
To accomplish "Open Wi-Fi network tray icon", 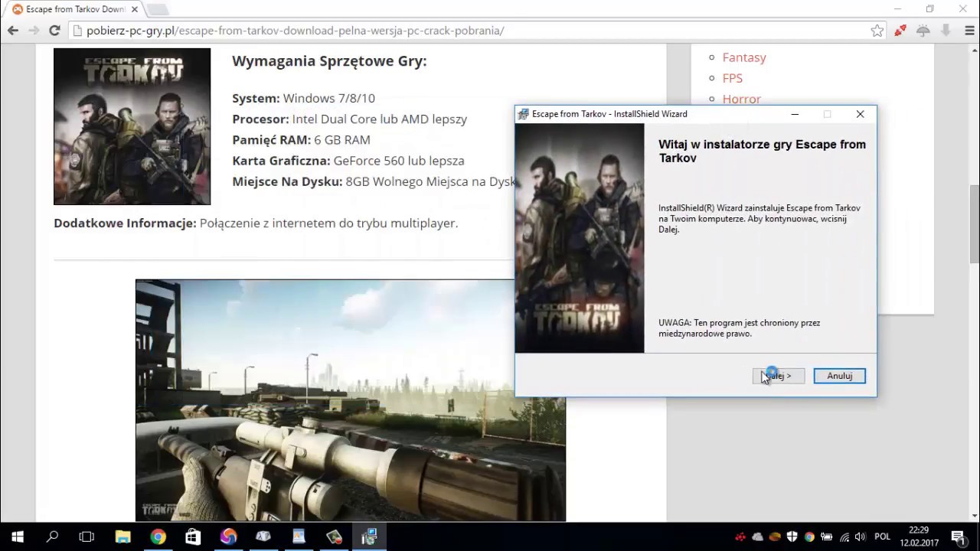I will click(844, 536).
